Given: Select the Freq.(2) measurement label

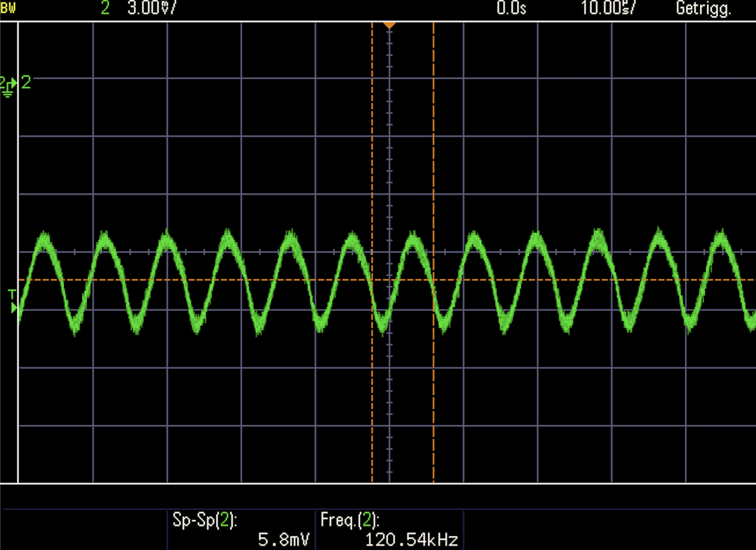Looking at the screenshot, I should tap(350, 520).
